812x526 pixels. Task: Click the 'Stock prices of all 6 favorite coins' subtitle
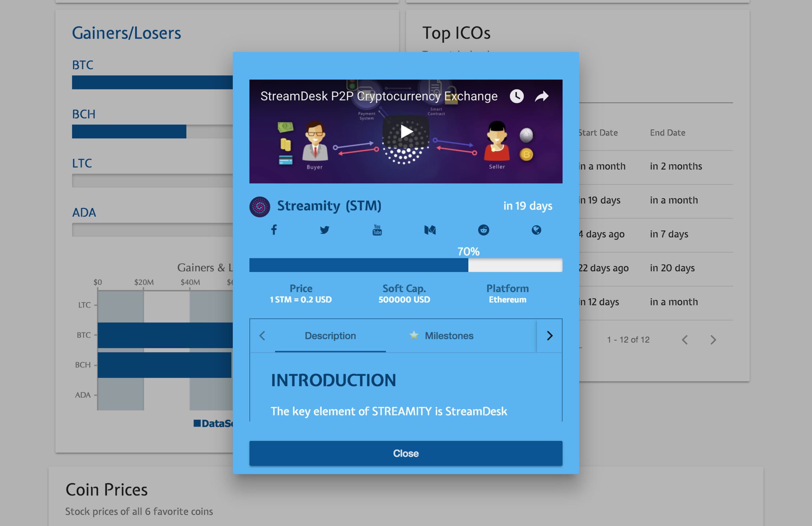click(139, 511)
